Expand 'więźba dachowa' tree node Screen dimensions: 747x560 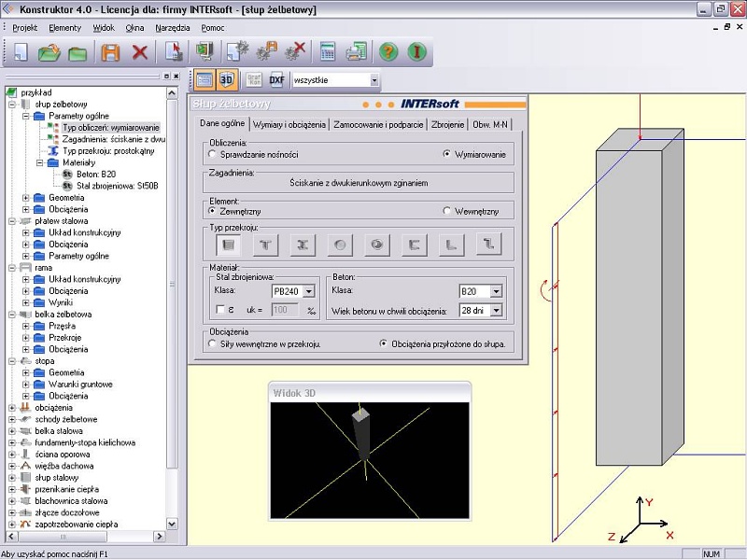12,466
